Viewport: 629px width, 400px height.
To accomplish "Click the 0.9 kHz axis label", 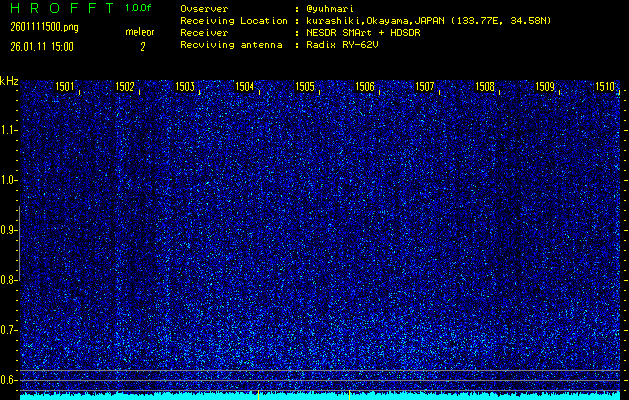I will pyautogui.click(x=7, y=230).
